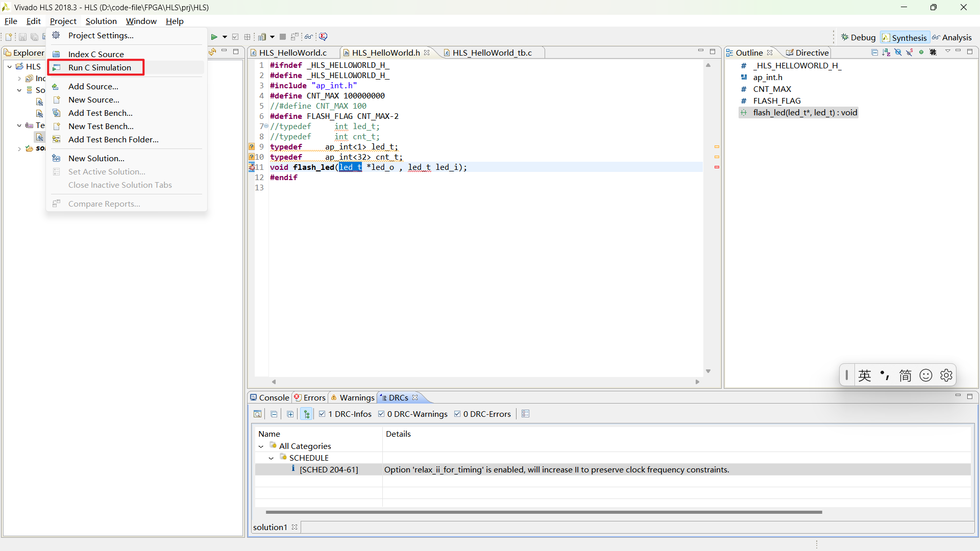Screen dimensions: 980x551
Task: Click the IME emoji face icon
Action: coord(925,375)
